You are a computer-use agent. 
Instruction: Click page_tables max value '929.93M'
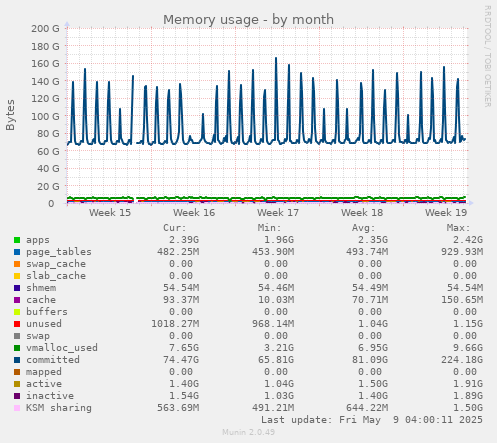coord(462,252)
